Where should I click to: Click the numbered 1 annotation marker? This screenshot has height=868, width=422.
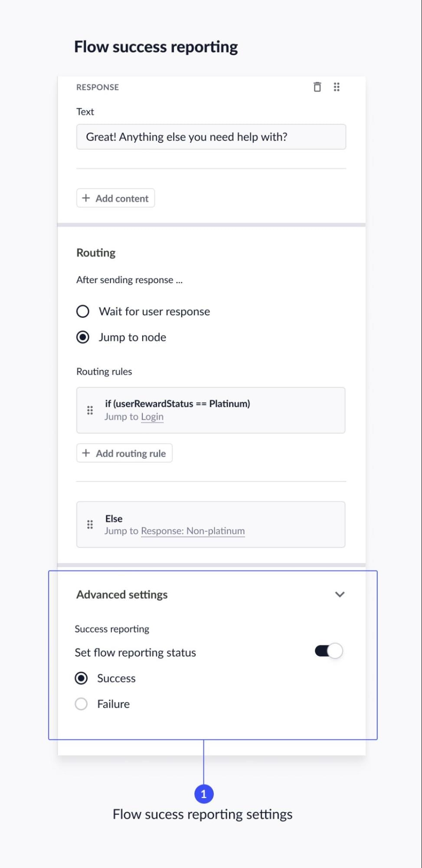coord(204,794)
